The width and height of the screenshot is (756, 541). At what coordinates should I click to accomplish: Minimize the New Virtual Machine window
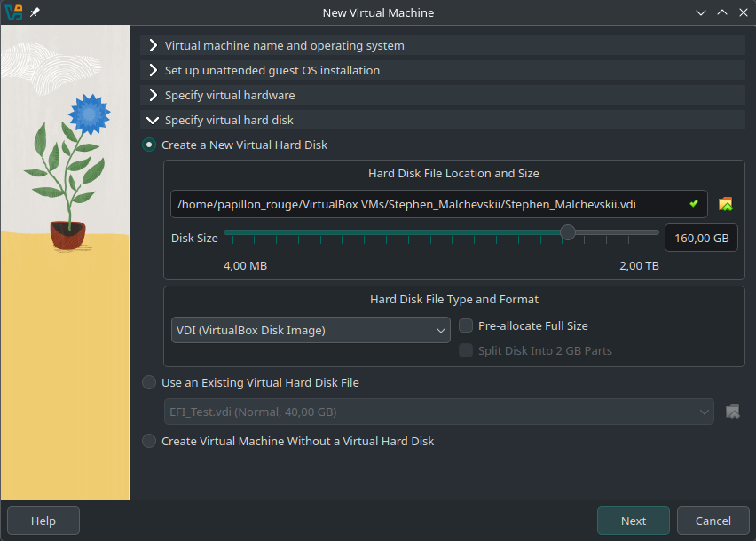pos(701,13)
